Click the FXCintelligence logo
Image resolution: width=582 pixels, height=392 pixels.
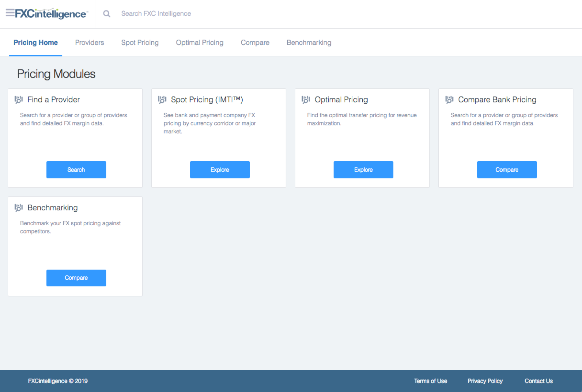[x=51, y=14]
